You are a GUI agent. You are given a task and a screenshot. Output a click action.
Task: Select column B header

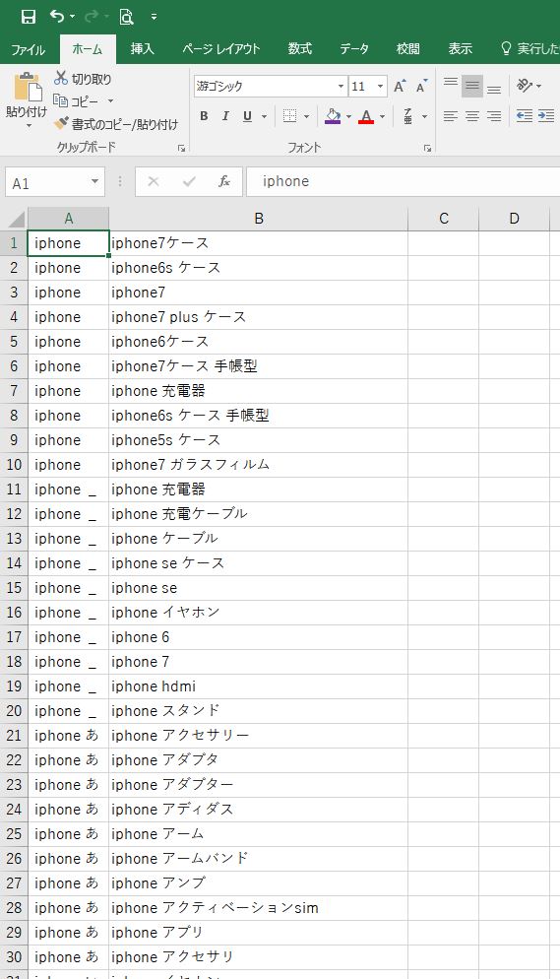point(258,219)
